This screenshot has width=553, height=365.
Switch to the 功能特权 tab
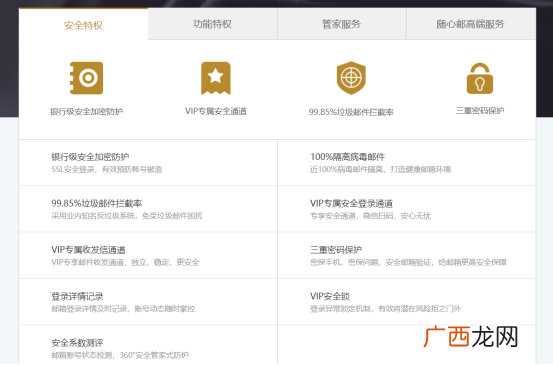212,24
